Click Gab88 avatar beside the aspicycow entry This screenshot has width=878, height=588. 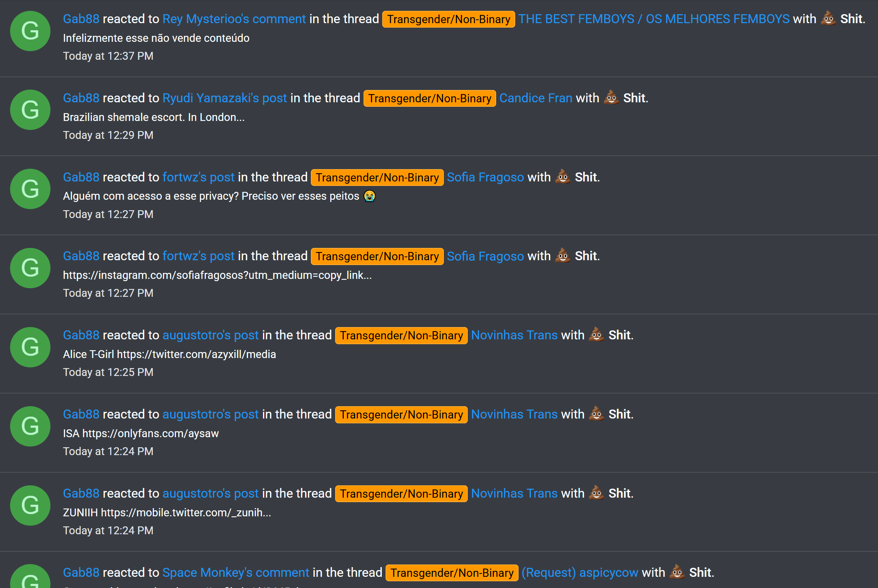pyautogui.click(x=30, y=576)
